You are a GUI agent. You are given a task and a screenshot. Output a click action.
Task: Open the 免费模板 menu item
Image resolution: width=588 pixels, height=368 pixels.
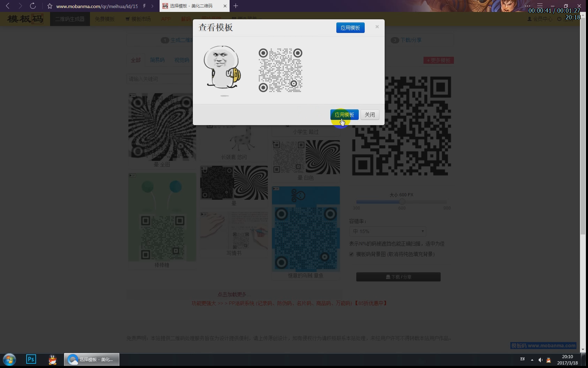click(105, 19)
